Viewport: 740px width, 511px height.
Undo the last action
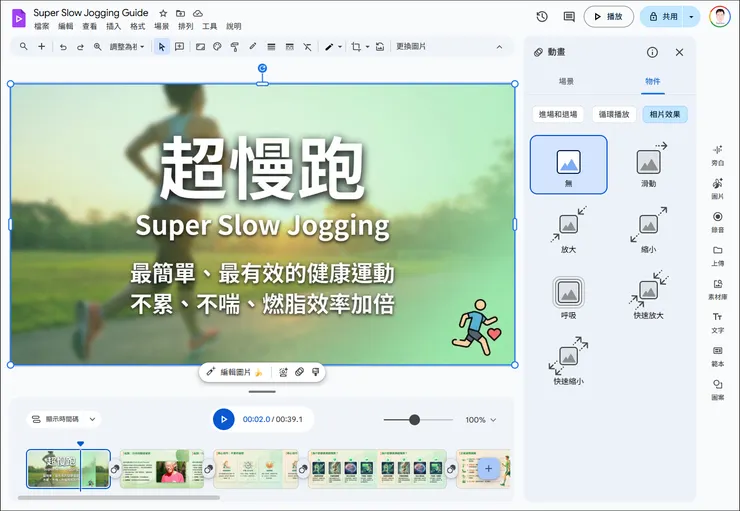pos(63,47)
